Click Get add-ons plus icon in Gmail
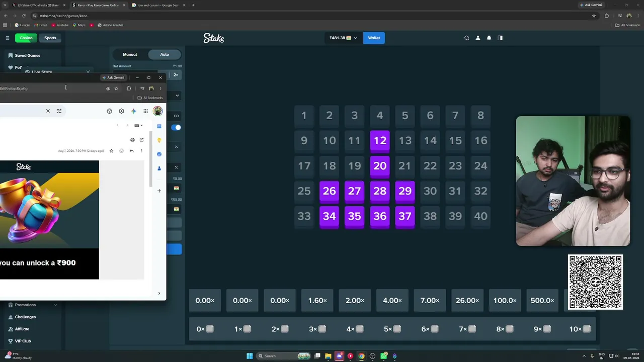 pyautogui.click(x=159, y=191)
